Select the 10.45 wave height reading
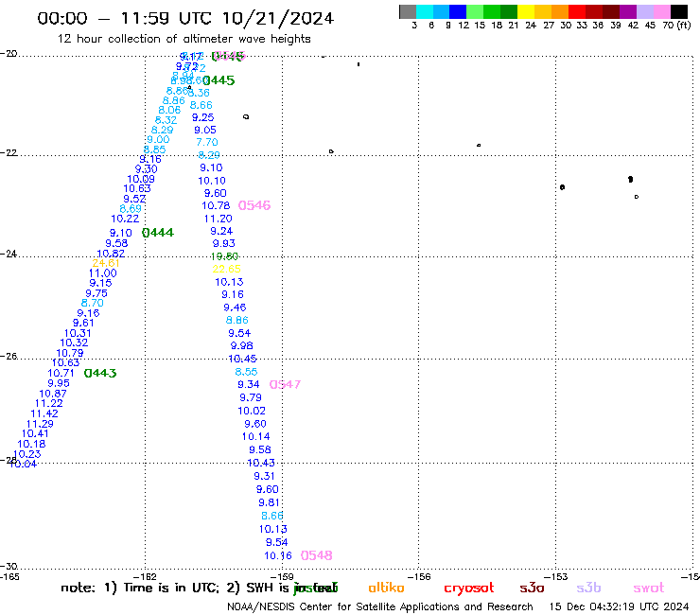This screenshot has width=700, height=615. (x=242, y=359)
